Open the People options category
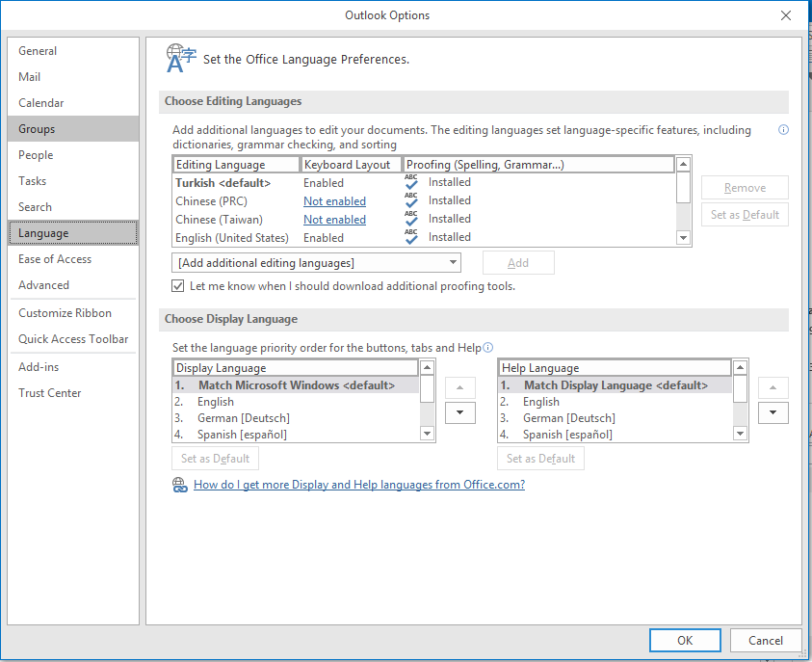Image resolution: width=812 pixels, height=662 pixels. click(73, 155)
